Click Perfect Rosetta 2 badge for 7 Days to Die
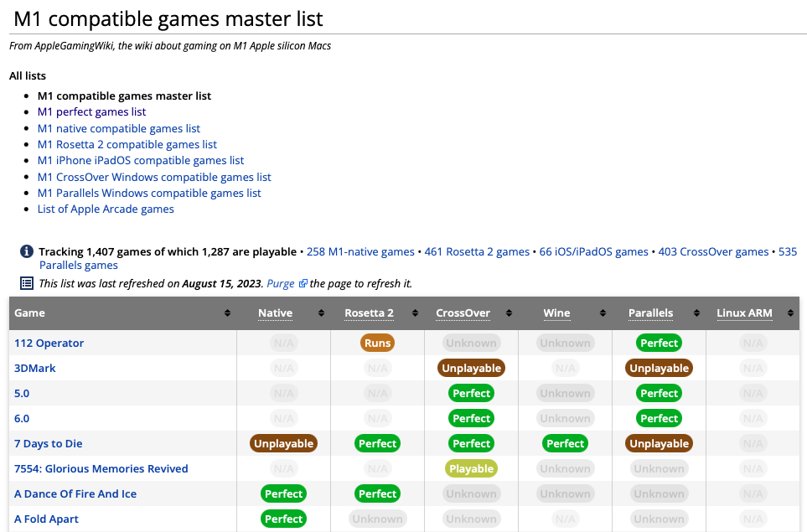 377,443
